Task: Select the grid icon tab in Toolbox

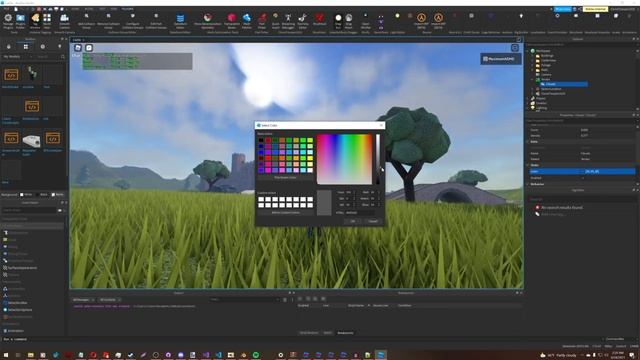Action: coord(26,47)
